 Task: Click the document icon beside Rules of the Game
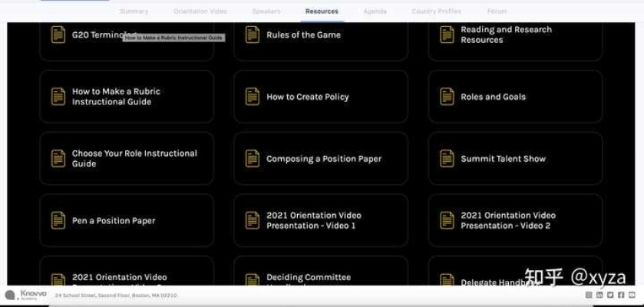252,35
